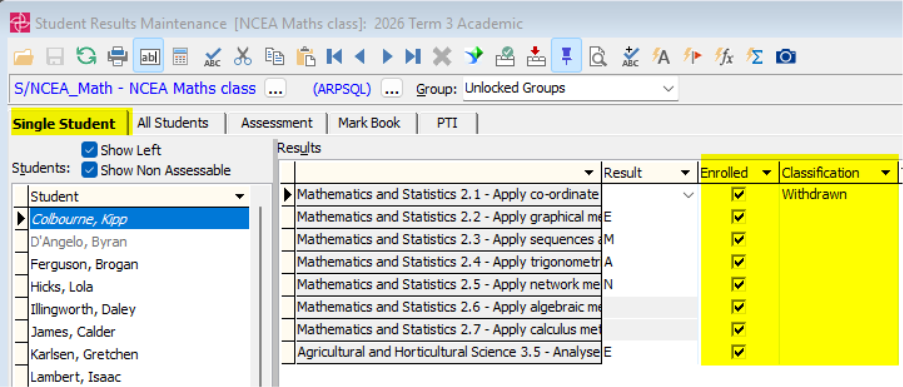
Task: Select student Hicks, Lola
Action: [139, 287]
